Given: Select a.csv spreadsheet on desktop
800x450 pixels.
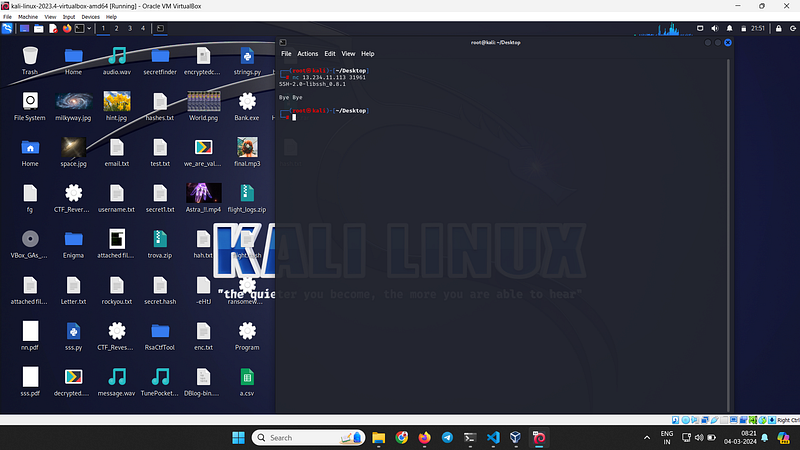Looking at the screenshot, I should pos(247,383).
